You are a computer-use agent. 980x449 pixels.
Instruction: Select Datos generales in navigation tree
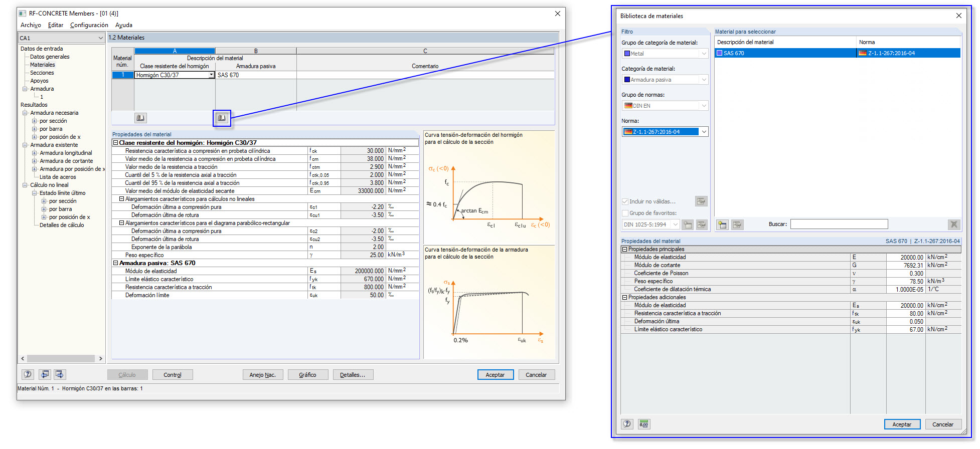(x=50, y=57)
